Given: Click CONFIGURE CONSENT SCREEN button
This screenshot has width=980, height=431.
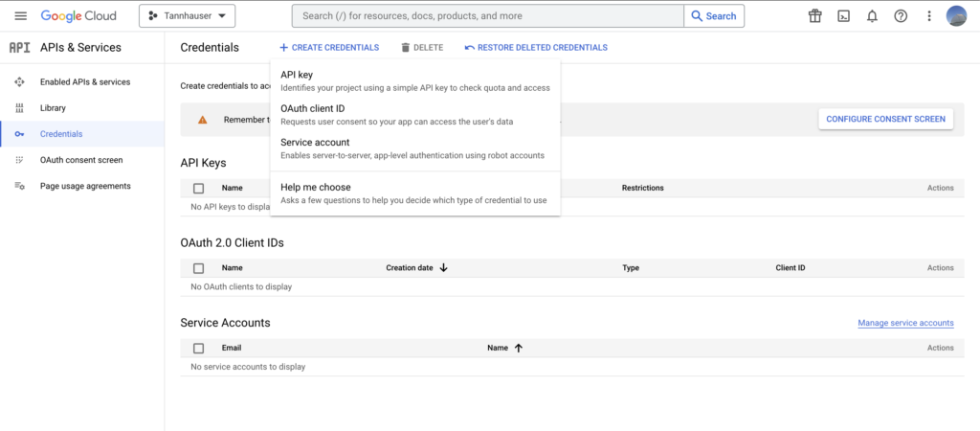Looking at the screenshot, I should [x=885, y=119].
